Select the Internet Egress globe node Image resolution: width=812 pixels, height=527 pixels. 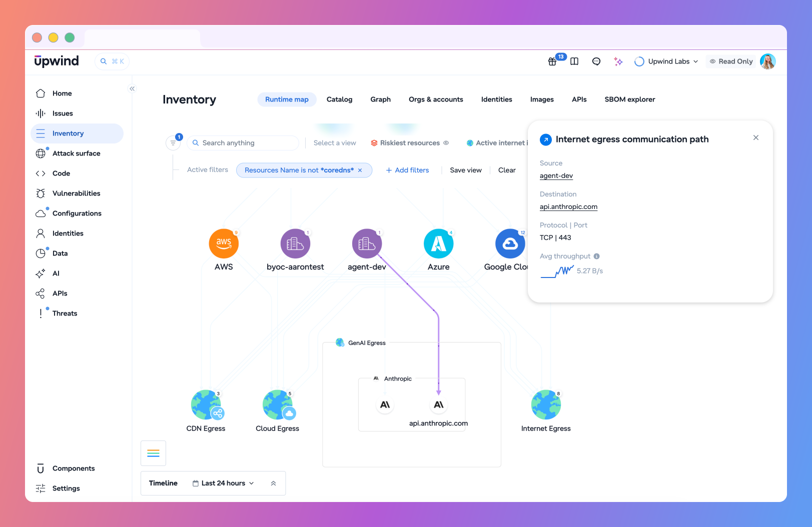tap(546, 404)
